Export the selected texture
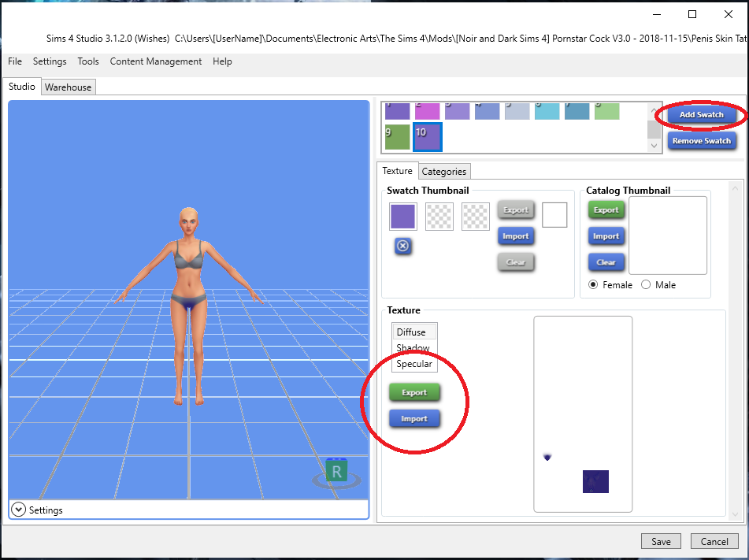 [414, 392]
